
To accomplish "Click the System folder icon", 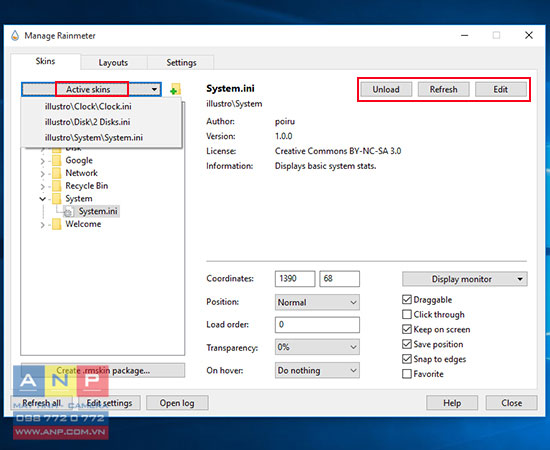I will tap(56, 199).
